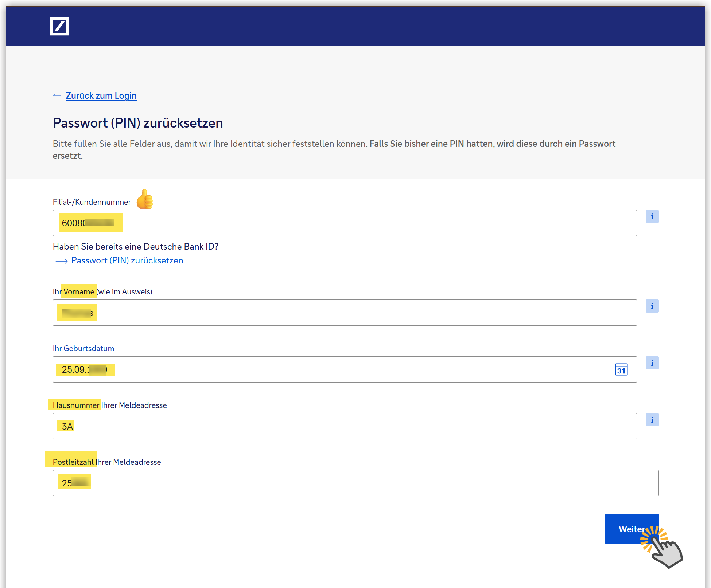The width and height of the screenshot is (711, 588).
Task: Click the Hausnummer Ihrer Meldeadresse label
Action: pyautogui.click(x=109, y=405)
